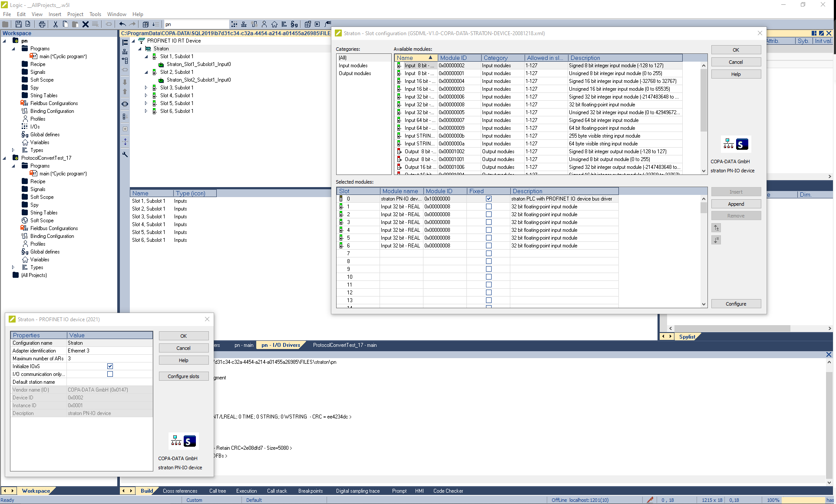This screenshot has height=504, width=836.
Task: Click the horizontal scrollbar above the Spylist tab
Action: click(x=750, y=329)
